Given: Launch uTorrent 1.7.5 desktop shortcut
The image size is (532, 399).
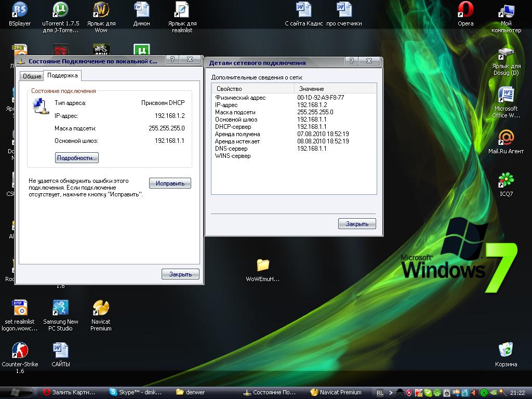Looking at the screenshot, I should tap(60, 10).
